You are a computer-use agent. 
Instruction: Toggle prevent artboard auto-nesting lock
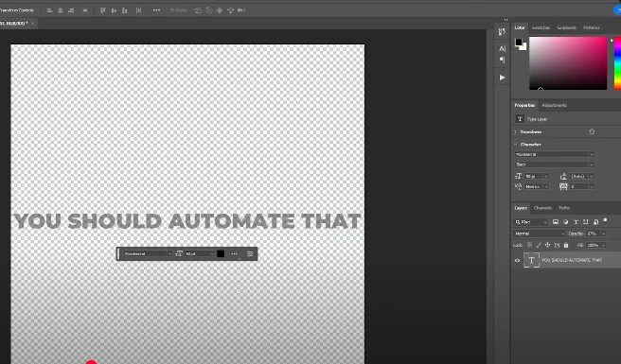click(557, 245)
